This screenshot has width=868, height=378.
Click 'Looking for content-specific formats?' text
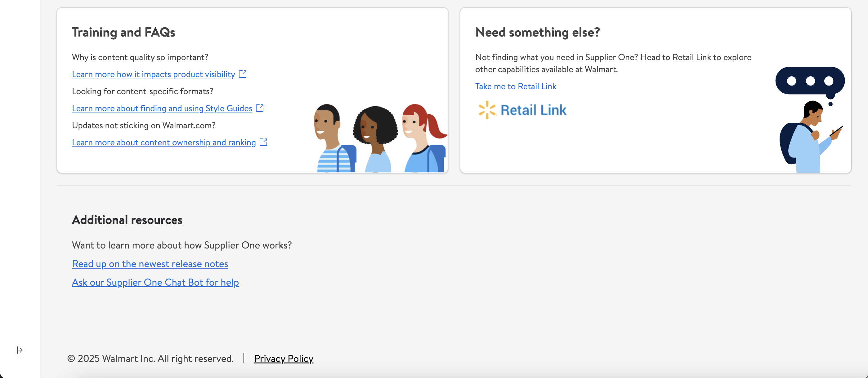[142, 91]
